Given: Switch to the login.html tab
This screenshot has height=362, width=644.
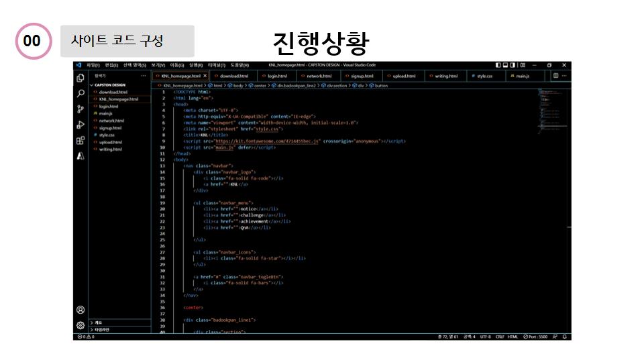Looking at the screenshot, I should 277,76.
